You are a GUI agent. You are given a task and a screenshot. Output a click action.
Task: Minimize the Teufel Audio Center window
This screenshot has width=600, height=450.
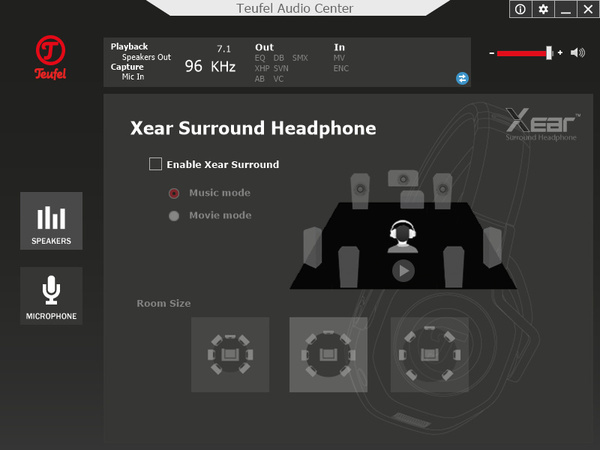pyautogui.click(x=565, y=9)
